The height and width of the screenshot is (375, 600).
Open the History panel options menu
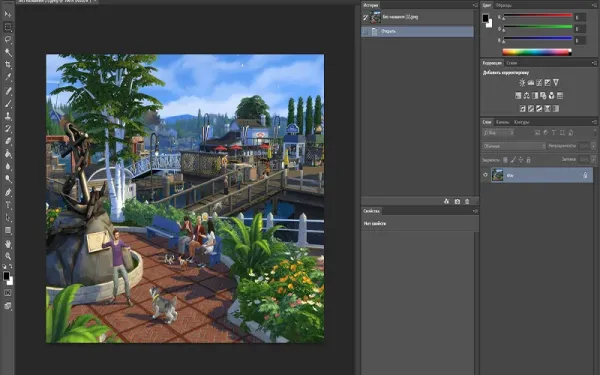tap(475, 5)
